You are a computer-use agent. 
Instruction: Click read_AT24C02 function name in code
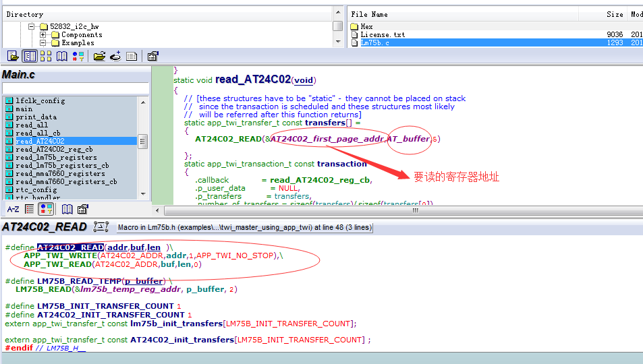click(x=253, y=80)
